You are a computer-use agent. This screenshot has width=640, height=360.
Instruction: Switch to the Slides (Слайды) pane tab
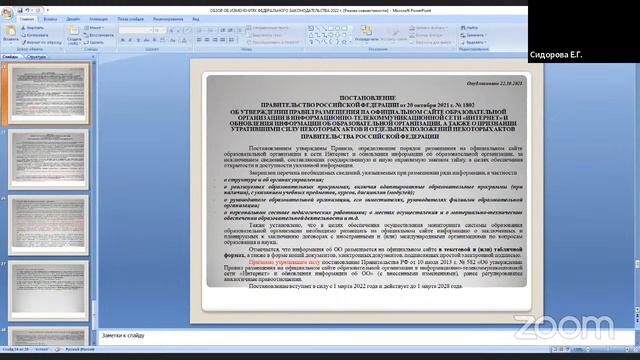(x=10, y=57)
